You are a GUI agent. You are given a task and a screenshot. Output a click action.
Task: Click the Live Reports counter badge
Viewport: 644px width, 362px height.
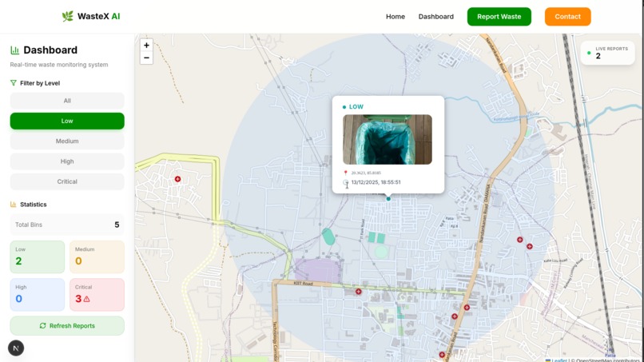[607, 53]
